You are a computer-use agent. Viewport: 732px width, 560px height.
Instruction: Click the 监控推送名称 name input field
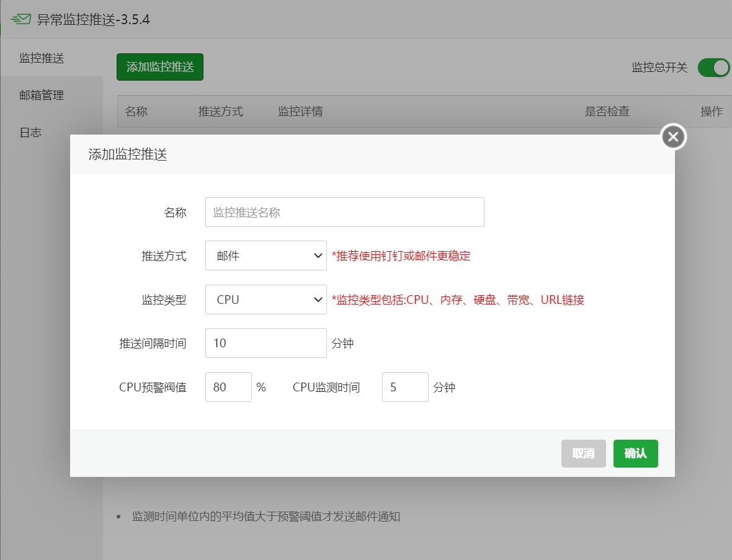coord(344,211)
